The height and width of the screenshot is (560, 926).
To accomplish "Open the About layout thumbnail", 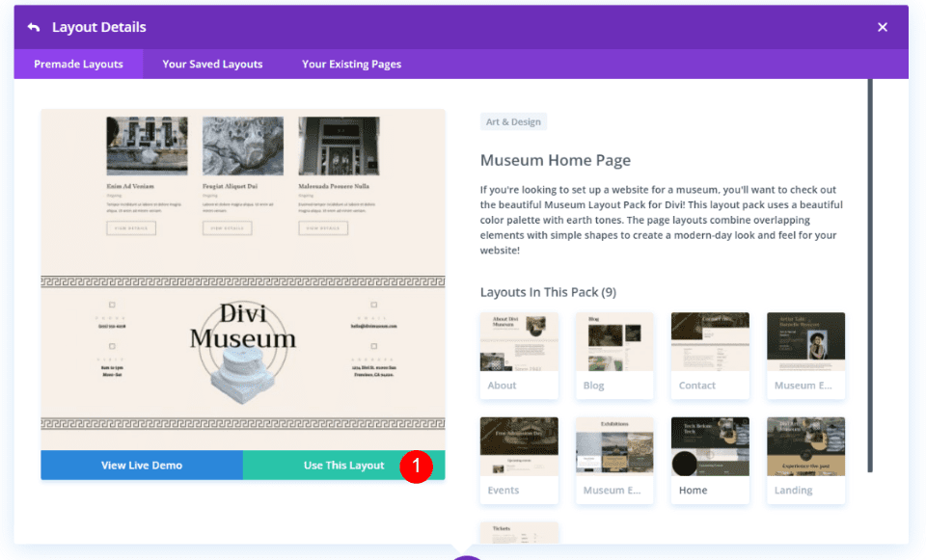I will click(x=519, y=356).
